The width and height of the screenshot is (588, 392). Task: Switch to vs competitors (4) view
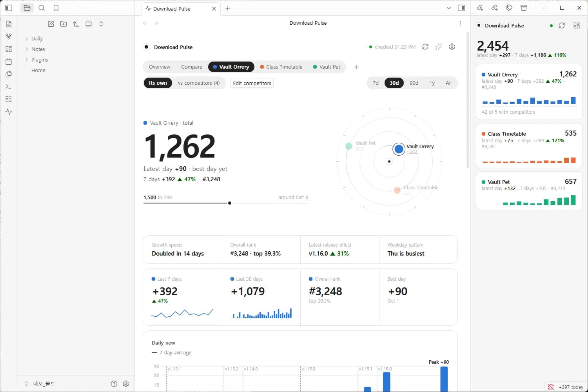199,83
